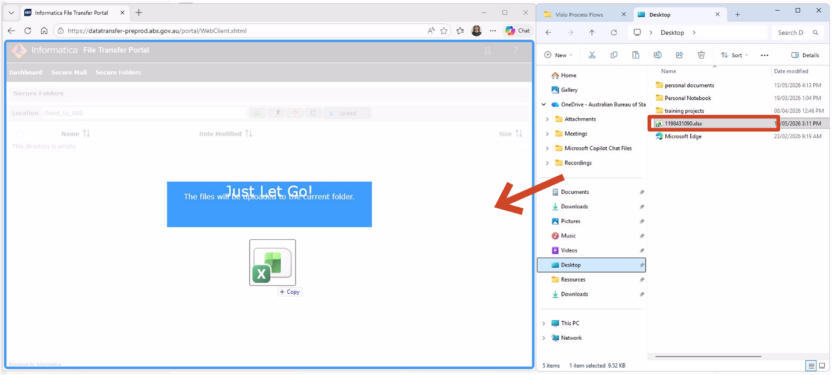
Task: Tick the portal select-all checkbox
Action: (x=20, y=134)
